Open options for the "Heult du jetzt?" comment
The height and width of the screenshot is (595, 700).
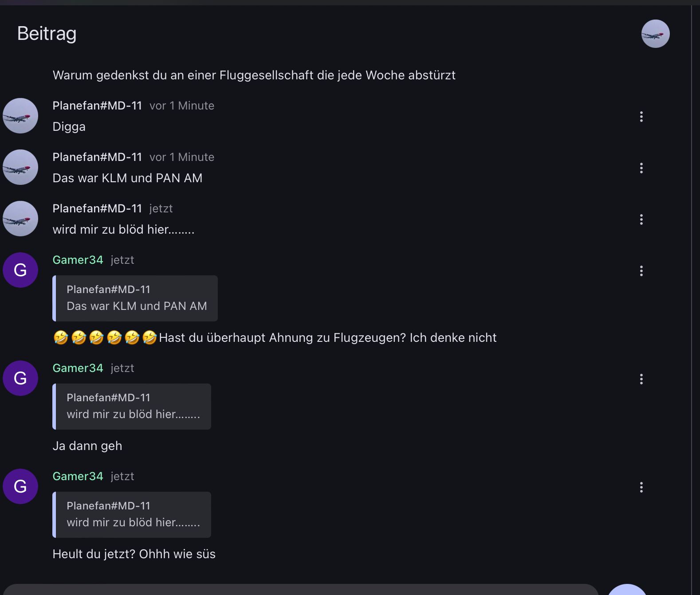coord(641,487)
